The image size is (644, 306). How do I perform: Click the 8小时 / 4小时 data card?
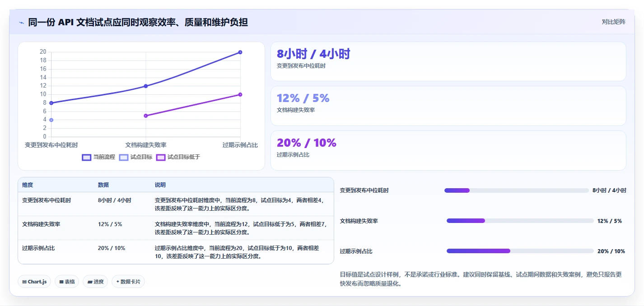click(x=448, y=61)
